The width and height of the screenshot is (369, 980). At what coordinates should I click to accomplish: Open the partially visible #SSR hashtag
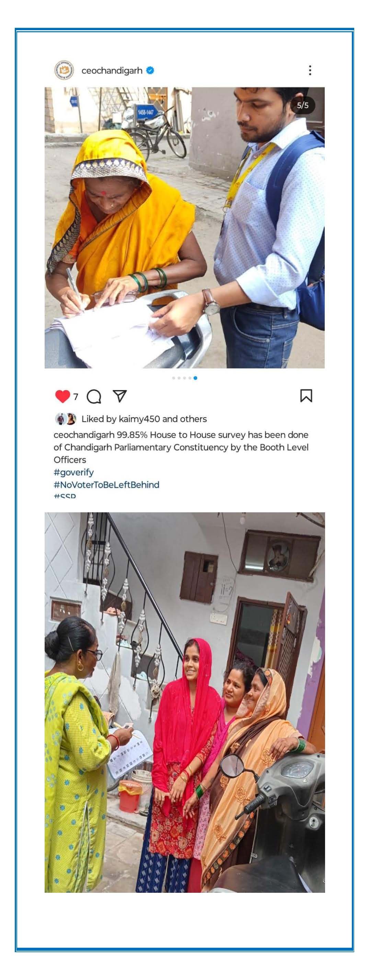click(x=65, y=496)
